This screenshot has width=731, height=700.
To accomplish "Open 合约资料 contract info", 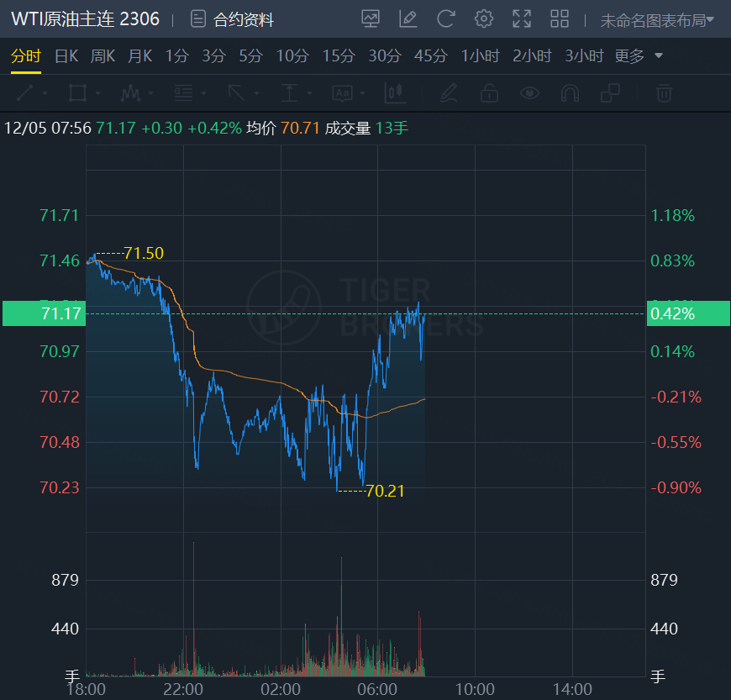I will click(233, 19).
